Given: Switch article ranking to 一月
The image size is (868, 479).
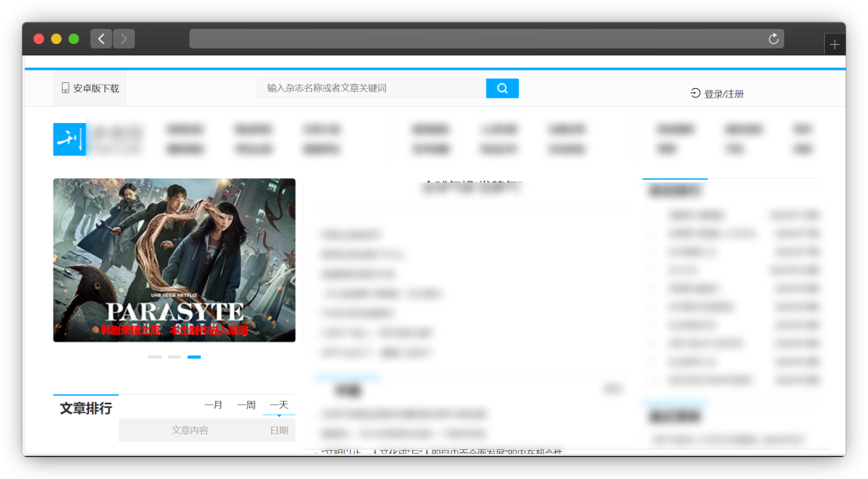Looking at the screenshot, I should click(x=214, y=405).
